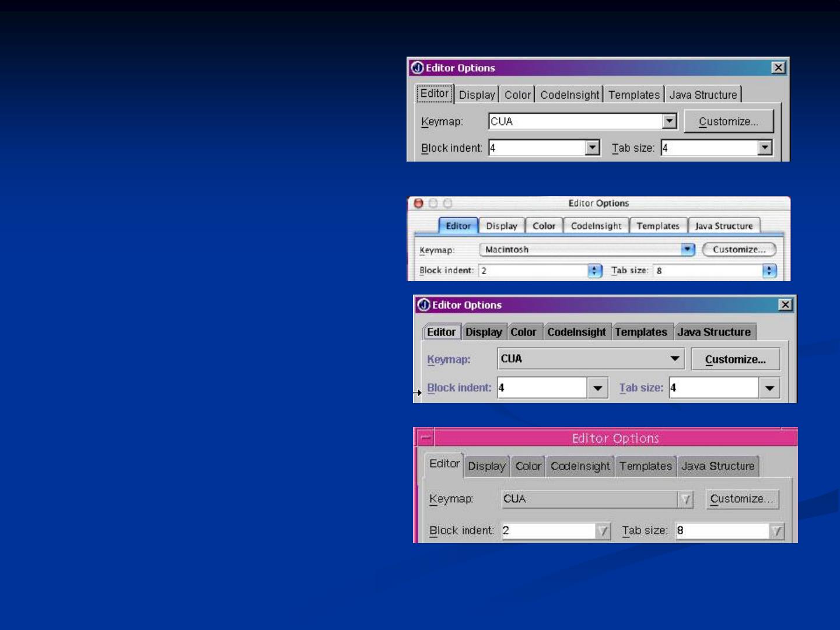Choose CodeInsight tab in the pink-titled dialog

[x=580, y=466]
